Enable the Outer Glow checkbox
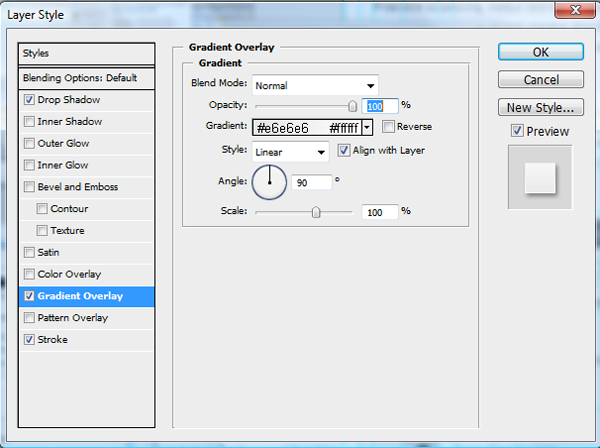 point(29,143)
